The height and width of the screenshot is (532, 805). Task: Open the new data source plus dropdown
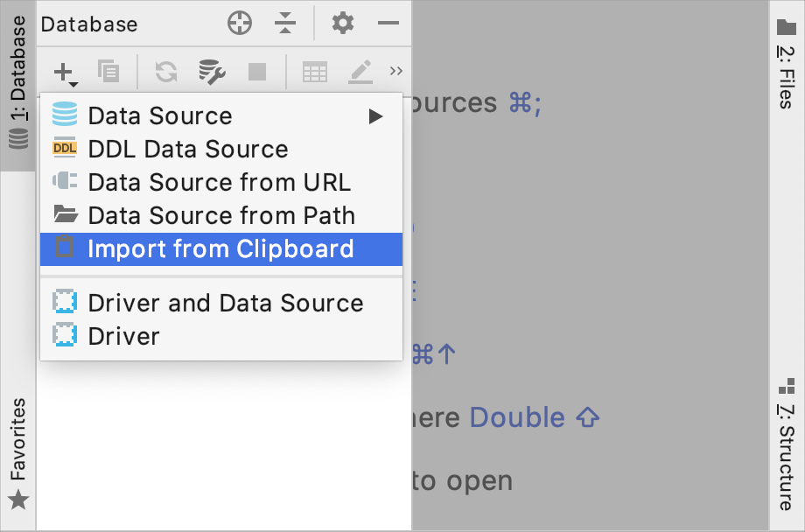click(64, 72)
